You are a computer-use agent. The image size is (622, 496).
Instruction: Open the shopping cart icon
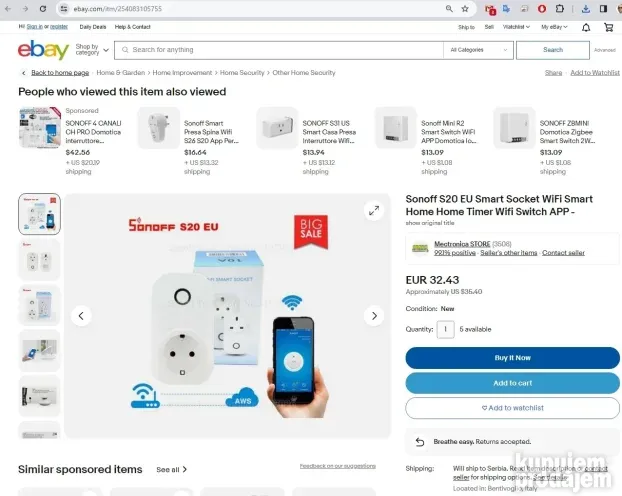click(x=608, y=27)
